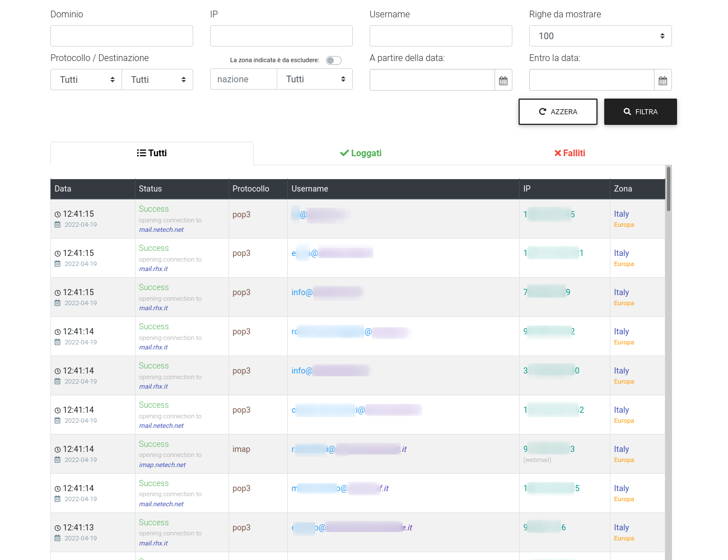
Task: Click the IP column header
Action: [565, 189]
